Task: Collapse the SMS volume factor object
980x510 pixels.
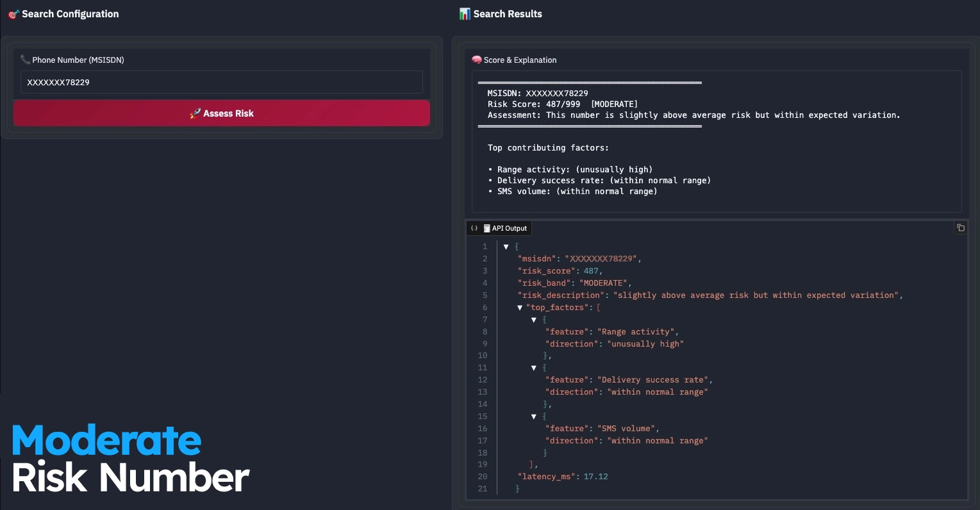Action: coord(533,416)
